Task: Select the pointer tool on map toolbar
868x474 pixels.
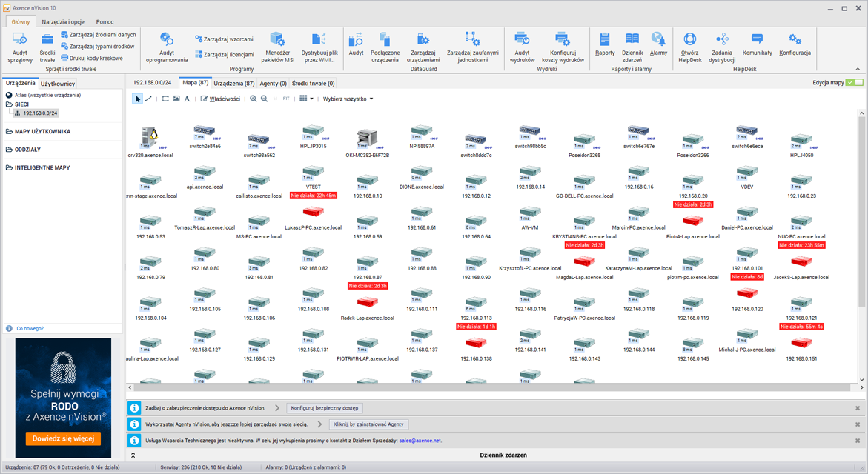Action: (137, 99)
